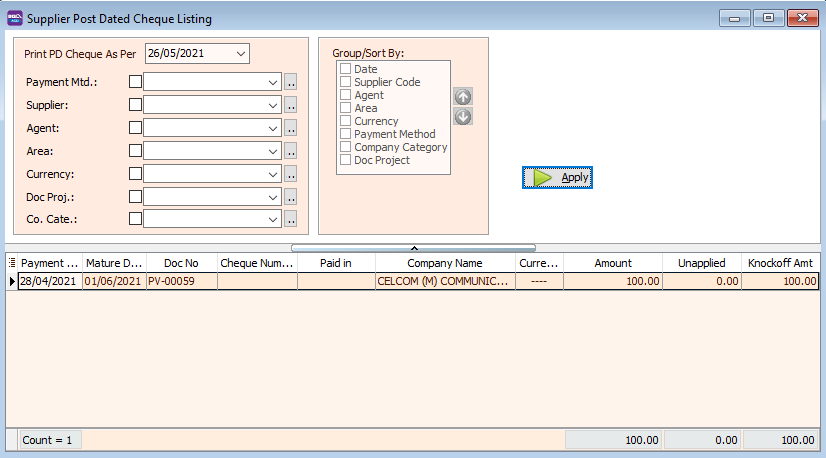Image resolution: width=826 pixels, height=458 pixels.
Task: Click the Currency lookup ellipsis button
Action: point(291,174)
